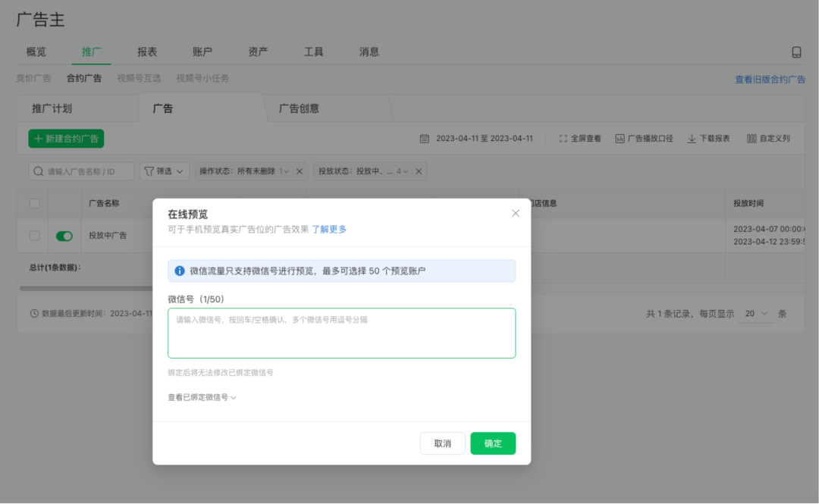The image size is (819, 504).
Task: Open the 筛选 filter dropdown
Action: [164, 171]
